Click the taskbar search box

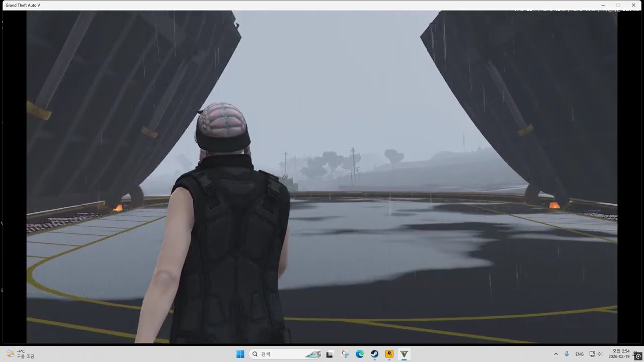[x=286, y=354]
